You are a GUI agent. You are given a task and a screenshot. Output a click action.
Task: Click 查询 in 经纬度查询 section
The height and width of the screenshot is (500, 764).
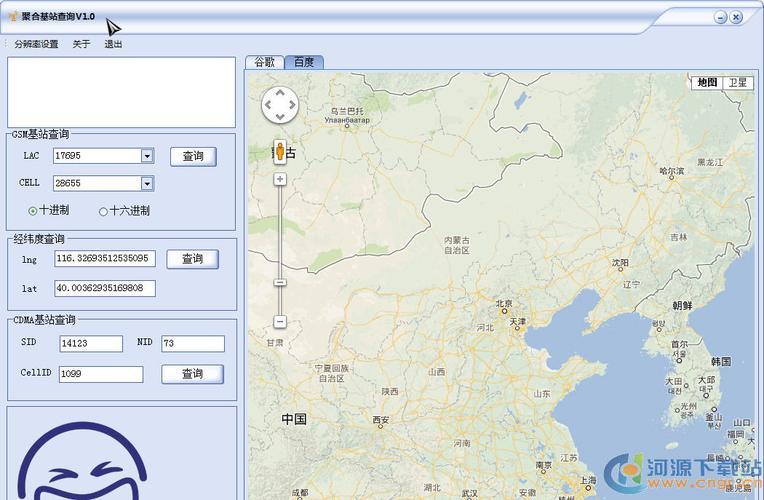click(193, 259)
